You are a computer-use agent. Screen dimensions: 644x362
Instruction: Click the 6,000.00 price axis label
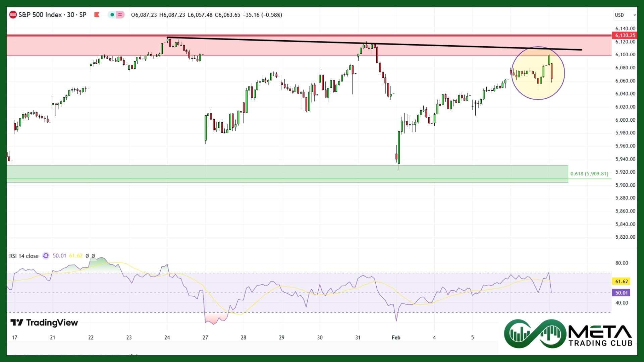(625, 120)
